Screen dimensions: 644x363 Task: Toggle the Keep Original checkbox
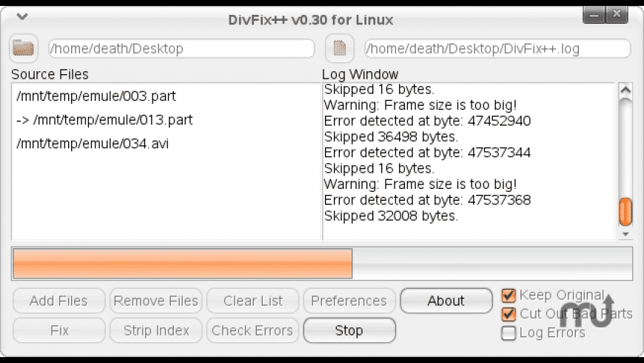[509, 296]
